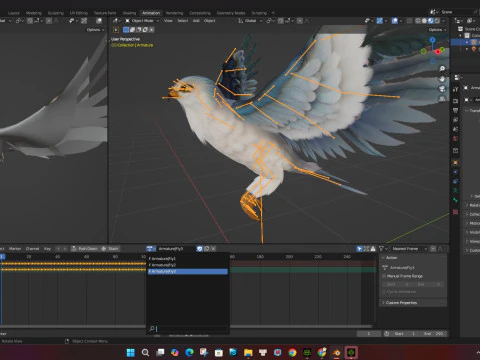
Task: Open the Add menu in the viewport header
Action: [196, 21]
